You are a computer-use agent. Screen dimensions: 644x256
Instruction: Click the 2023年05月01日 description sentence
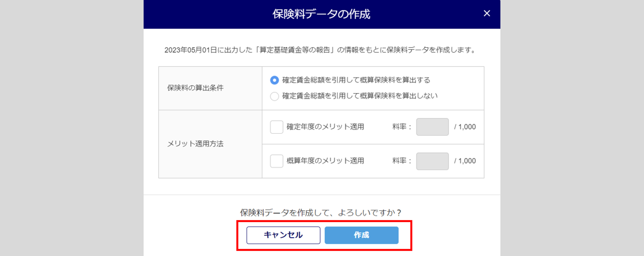(320, 50)
